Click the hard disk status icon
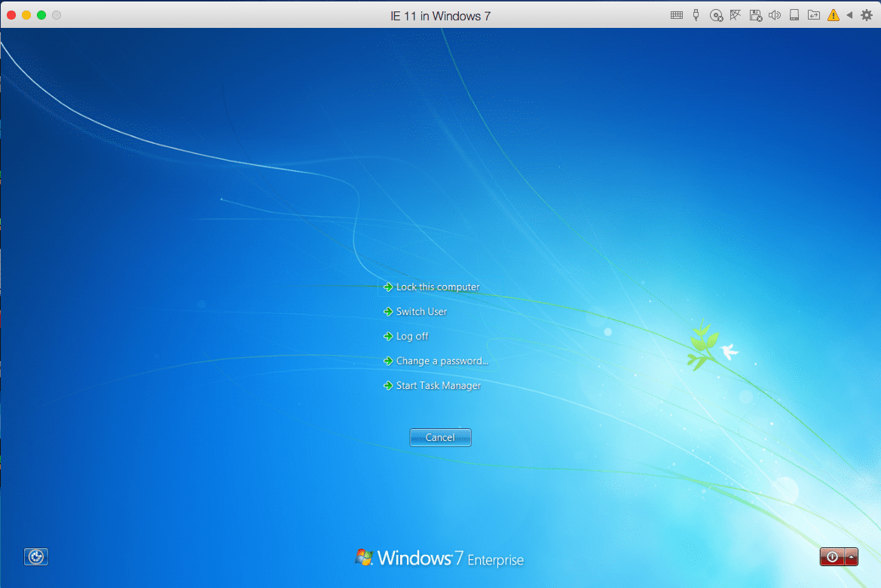 tap(794, 14)
